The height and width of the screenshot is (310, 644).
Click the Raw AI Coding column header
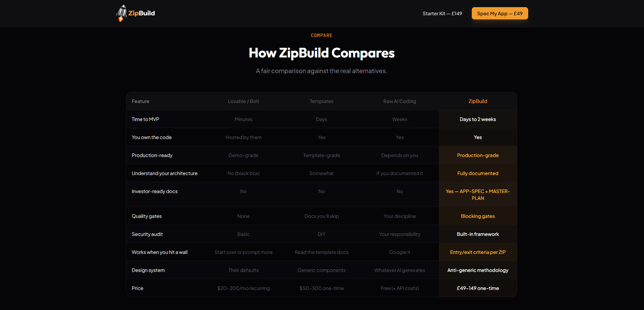coord(399,101)
